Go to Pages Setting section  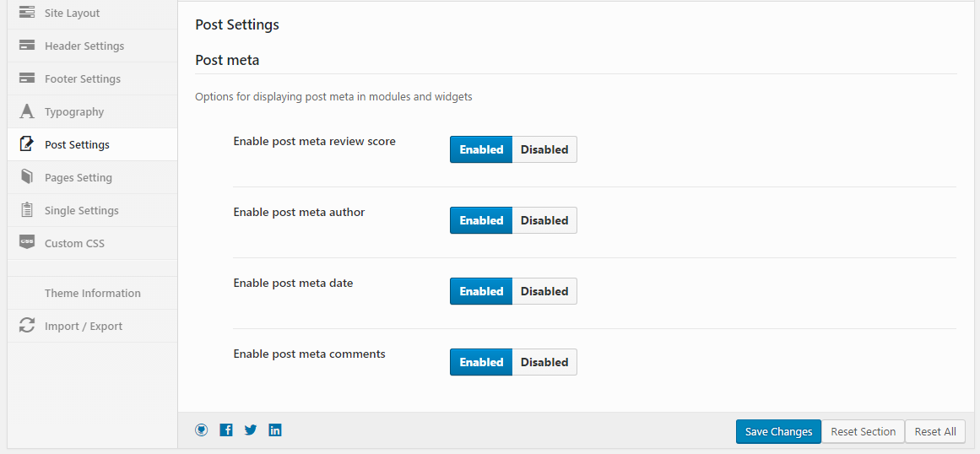coord(79,177)
